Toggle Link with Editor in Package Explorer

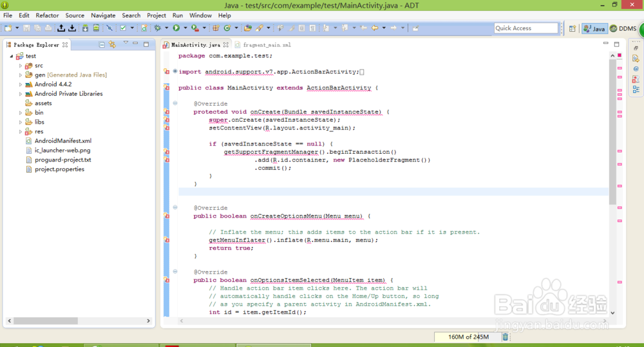coord(112,44)
